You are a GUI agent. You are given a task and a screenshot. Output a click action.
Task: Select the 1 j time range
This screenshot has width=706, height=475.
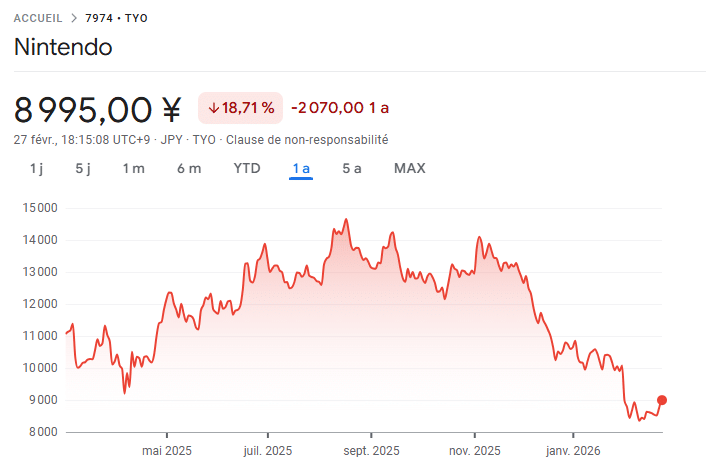(36, 168)
